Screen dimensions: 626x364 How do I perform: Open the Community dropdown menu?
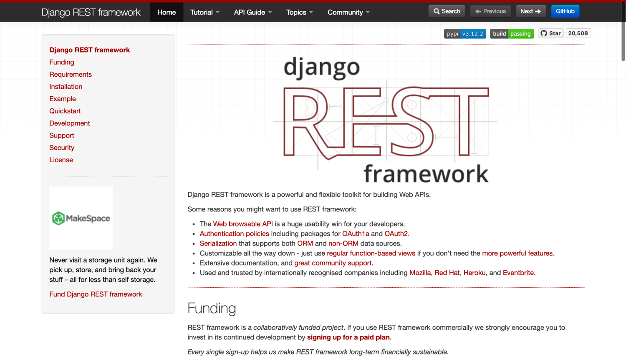348,12
